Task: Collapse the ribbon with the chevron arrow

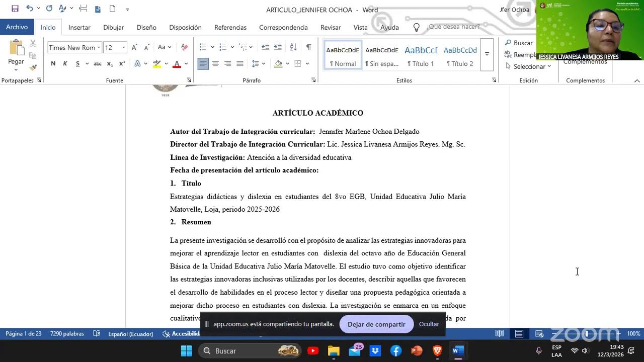Action: [x=637, y=80]
